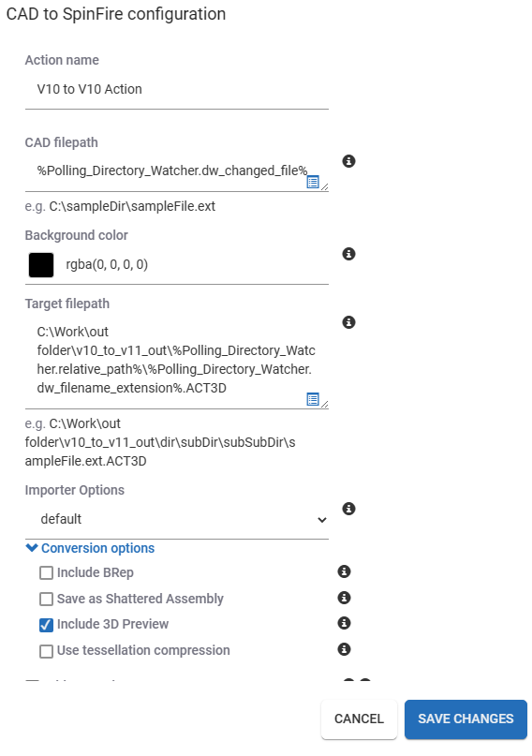This screenshot has height=756, width=532.
Task: Click the CANCEL button
Action: [359, 719]
